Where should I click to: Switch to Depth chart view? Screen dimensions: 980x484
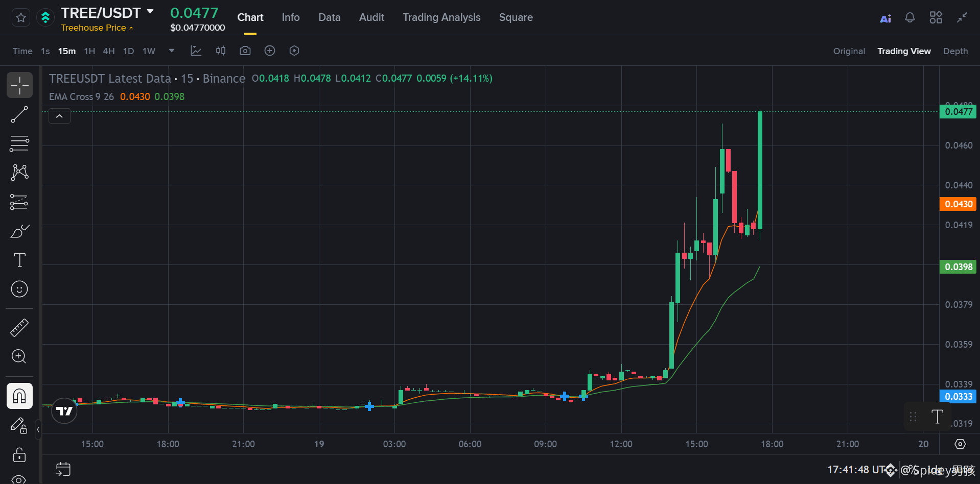coord(955,51)
